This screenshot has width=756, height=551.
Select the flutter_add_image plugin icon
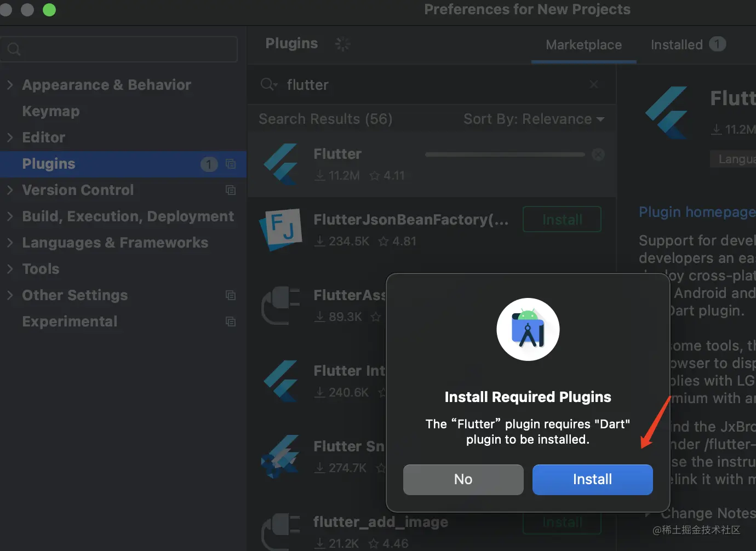281,532
